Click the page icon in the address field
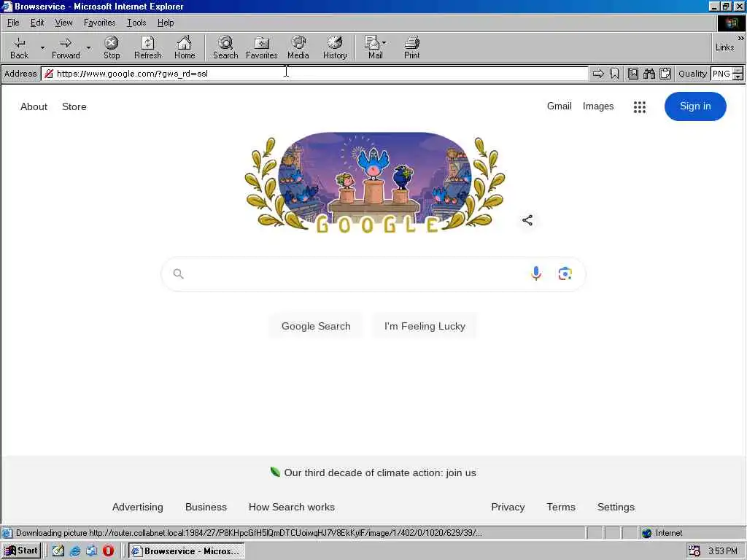This screenshot has height=560, width=747. pyautogui.click(x=49, y=74)
